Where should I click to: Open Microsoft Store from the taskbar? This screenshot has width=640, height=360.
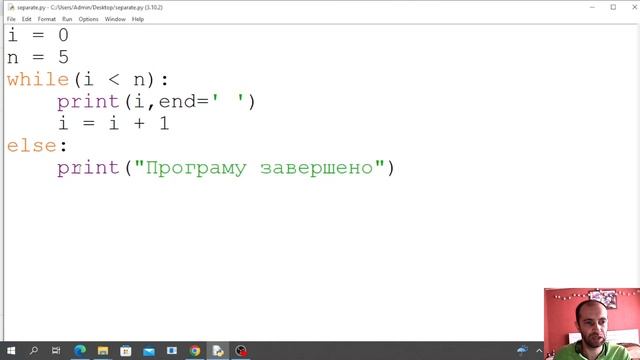click(x=126, y=351)
